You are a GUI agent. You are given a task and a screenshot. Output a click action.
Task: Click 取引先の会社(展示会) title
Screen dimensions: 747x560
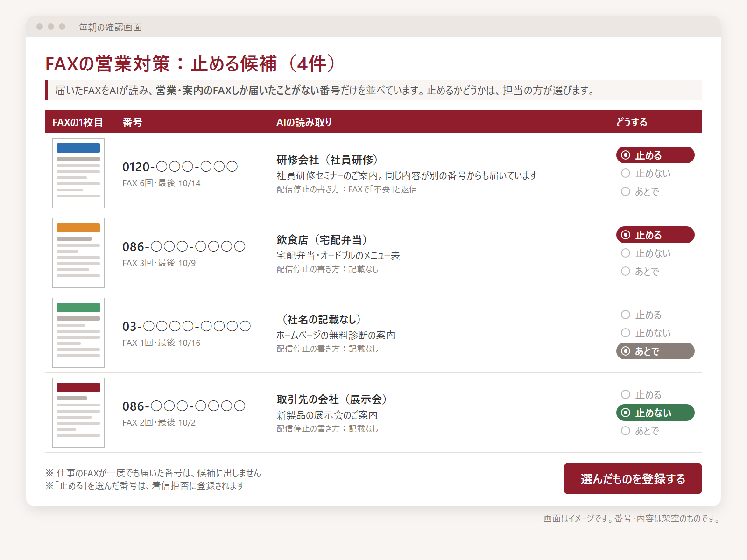(x=332, y=399)
